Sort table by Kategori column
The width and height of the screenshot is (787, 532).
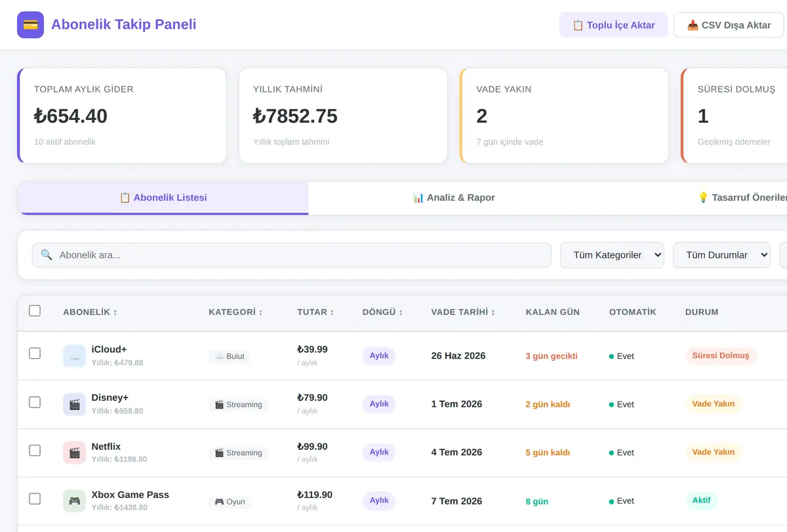tap(235, 312)
